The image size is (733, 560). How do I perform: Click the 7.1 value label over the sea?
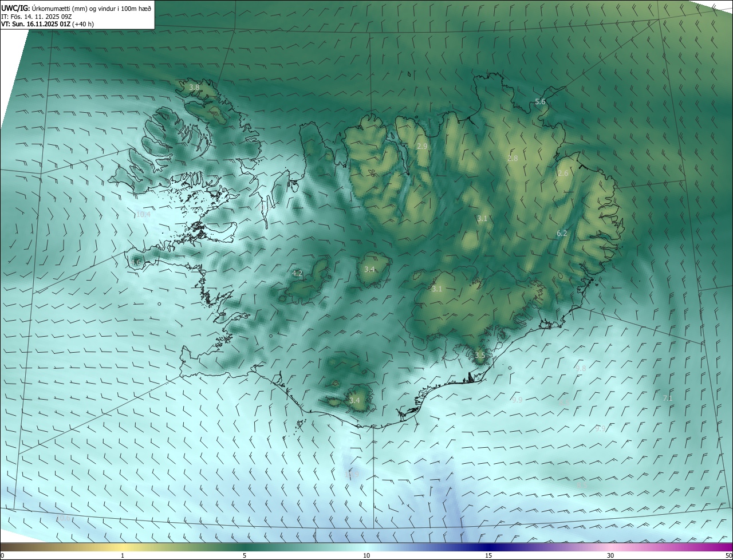[668, 398]
